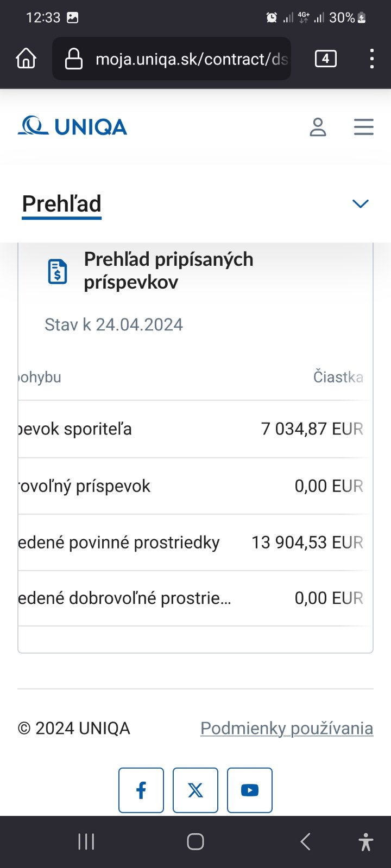Image resolution: width=391 pixels, height=868 pixels.
Task: Tap the site security lock icon
Action: point(73,59)
